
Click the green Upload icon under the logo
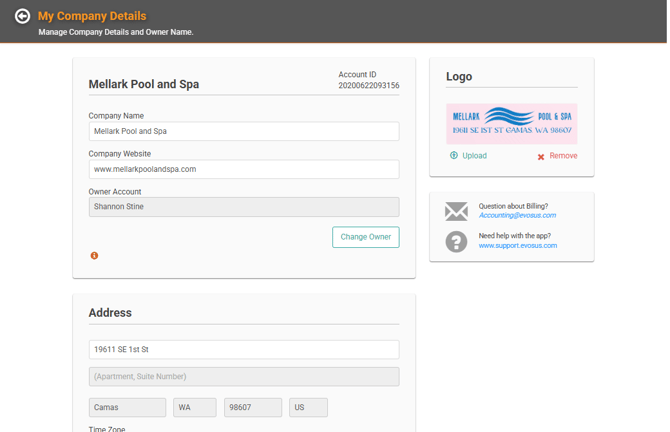point(454,155)
